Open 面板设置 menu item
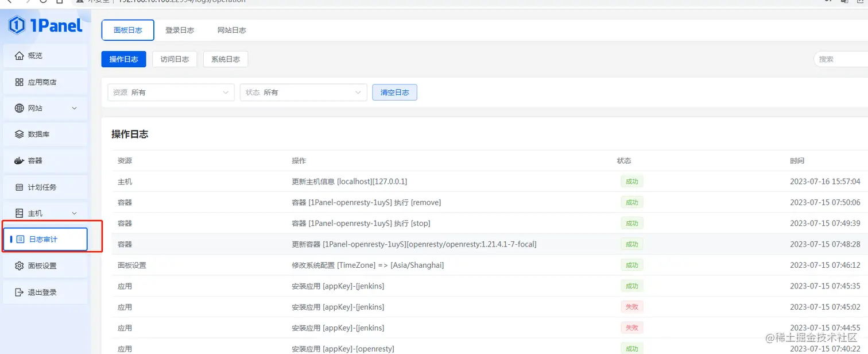 45,265
